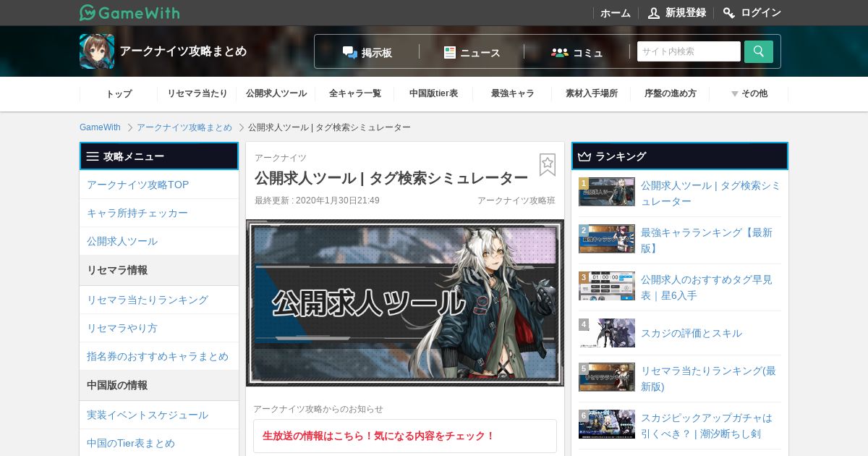
Task: Open 掲示板 from the header bar
Action: coord(367,52)
